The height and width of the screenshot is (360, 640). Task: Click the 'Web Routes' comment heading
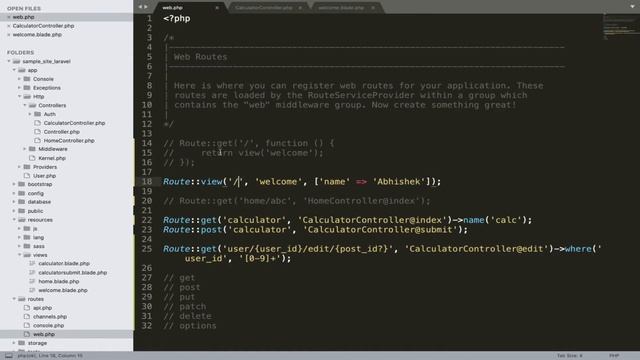200,57
